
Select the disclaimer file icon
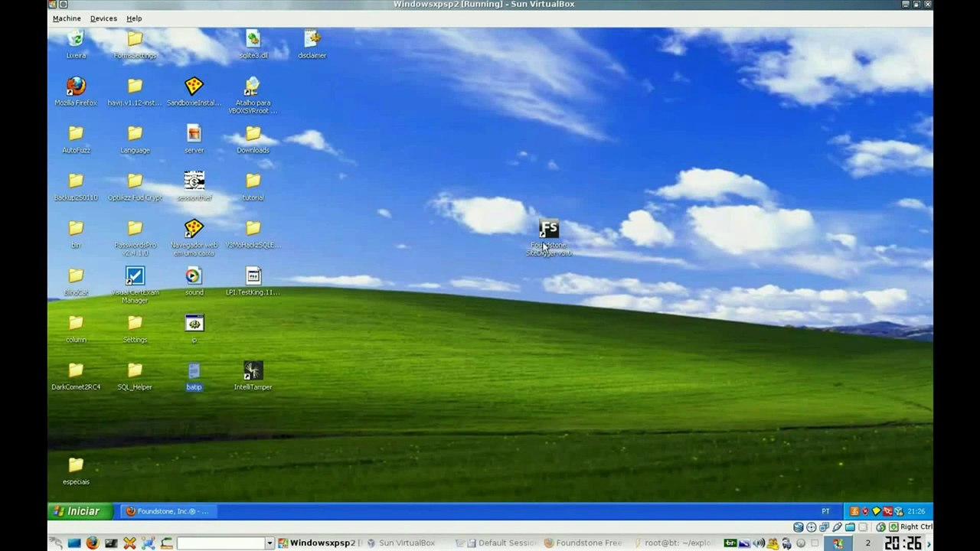click(312, 44)
